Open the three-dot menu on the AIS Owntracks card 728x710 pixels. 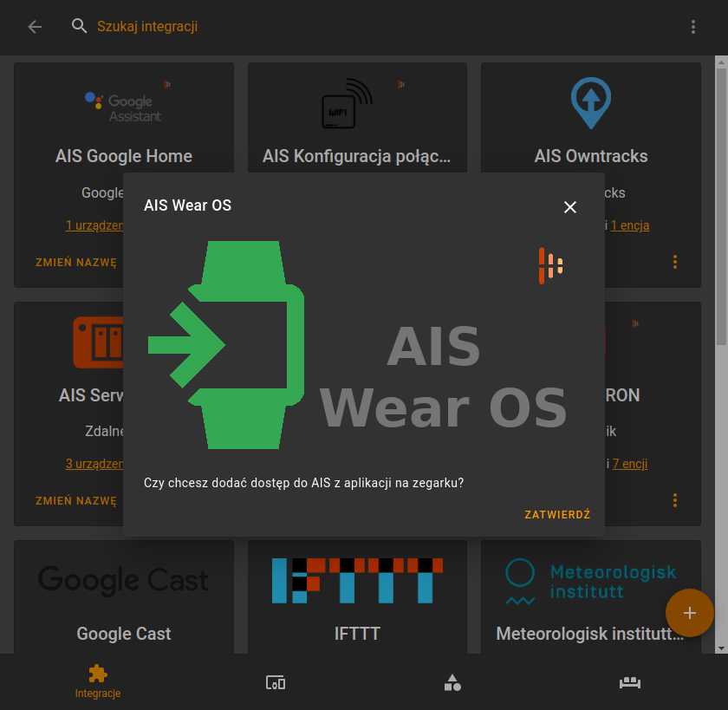tap(674, 262)
